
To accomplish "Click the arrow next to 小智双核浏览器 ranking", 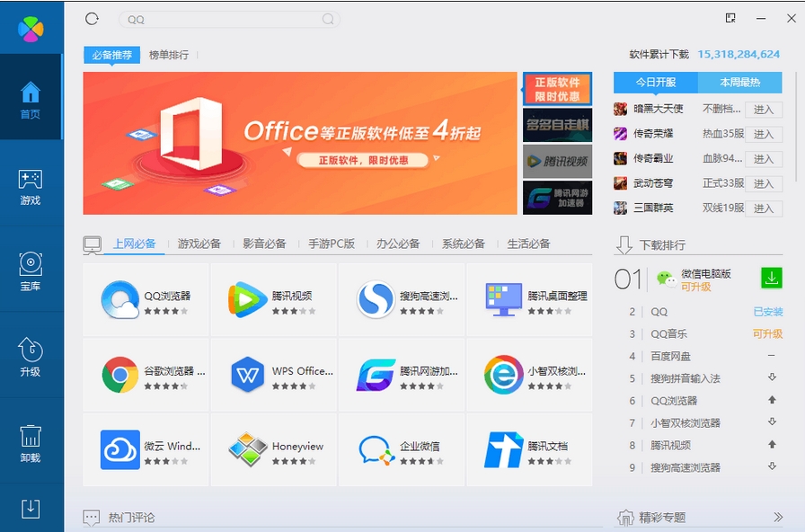I will 772,422.
